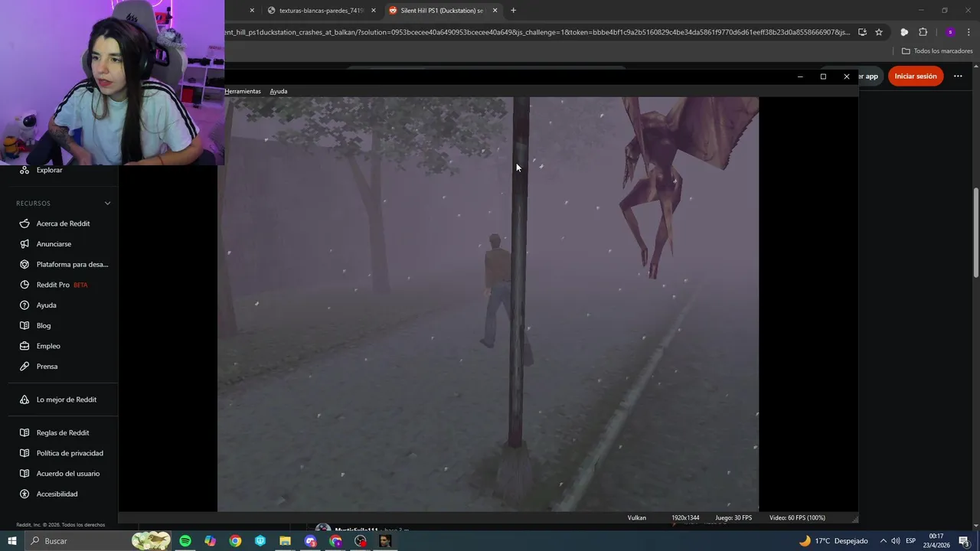Open the weather 17°C Despejado widget

tap(833, 541)
